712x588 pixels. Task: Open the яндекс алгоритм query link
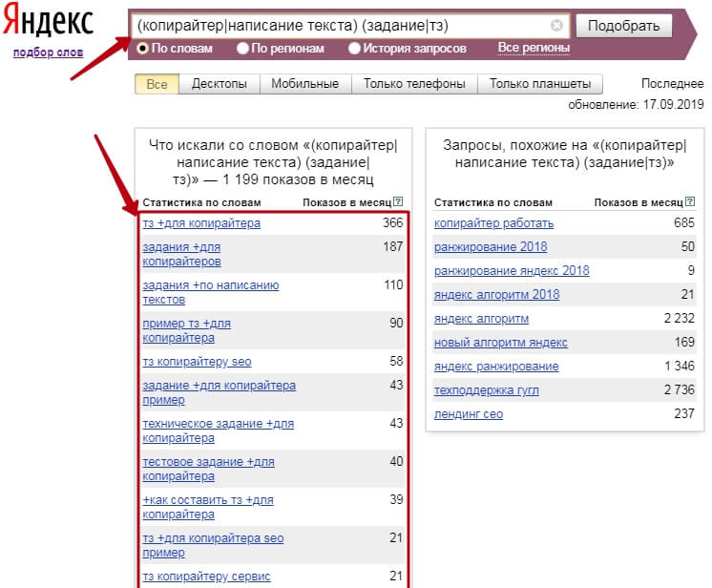point(481,319)
